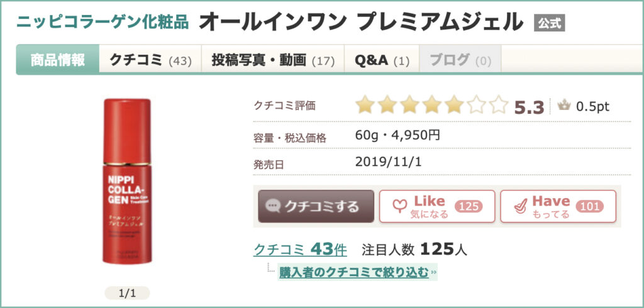
Task: Click the checkmark icon on Have button
Action: [x=518, y=206]
